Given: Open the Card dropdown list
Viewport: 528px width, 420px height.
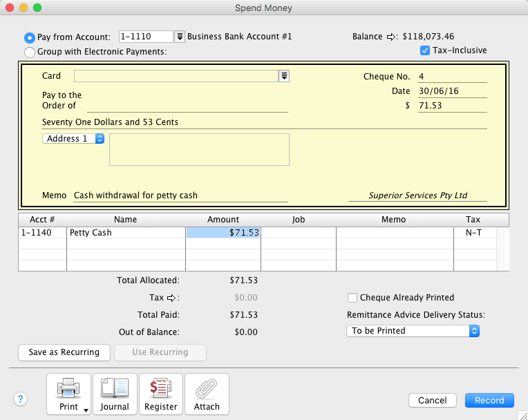Looking at the screenshot, I should tap(283, 76).
